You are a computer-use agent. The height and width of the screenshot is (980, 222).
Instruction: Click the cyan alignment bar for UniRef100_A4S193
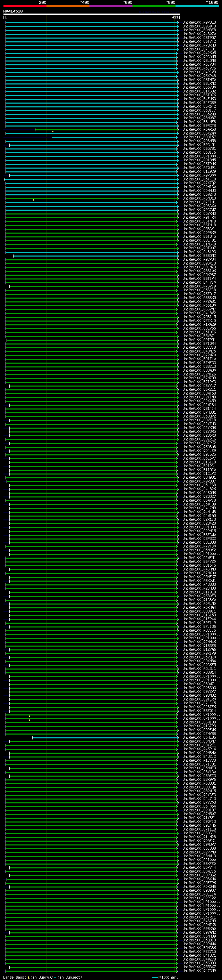[92, 252]
